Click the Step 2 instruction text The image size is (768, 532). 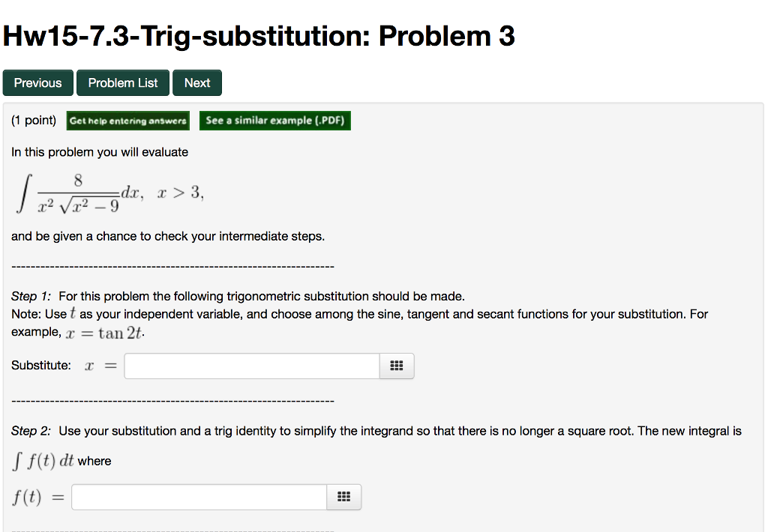[375, 431]
